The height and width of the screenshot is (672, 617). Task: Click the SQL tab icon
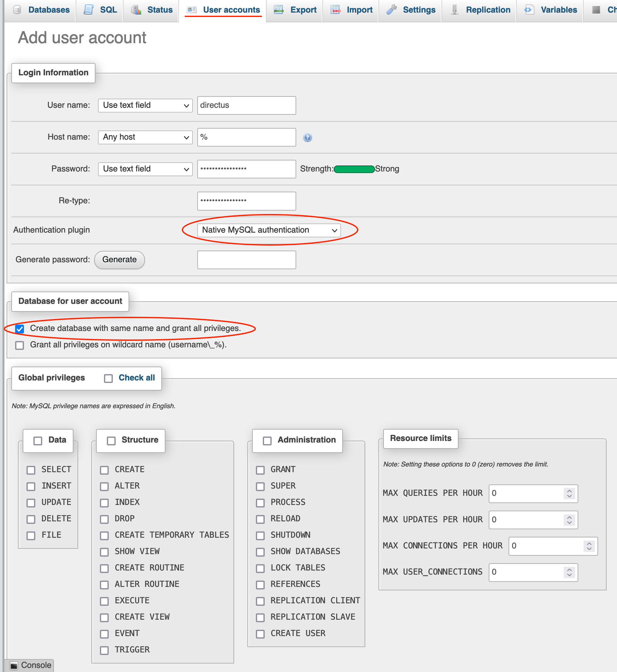tap(89, 10)
